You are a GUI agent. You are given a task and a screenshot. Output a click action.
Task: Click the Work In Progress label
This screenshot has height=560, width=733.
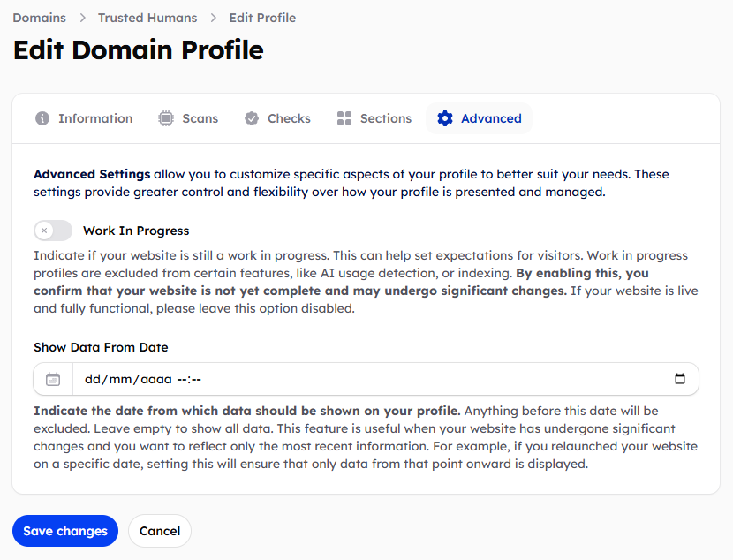click(x=136, y=231)
